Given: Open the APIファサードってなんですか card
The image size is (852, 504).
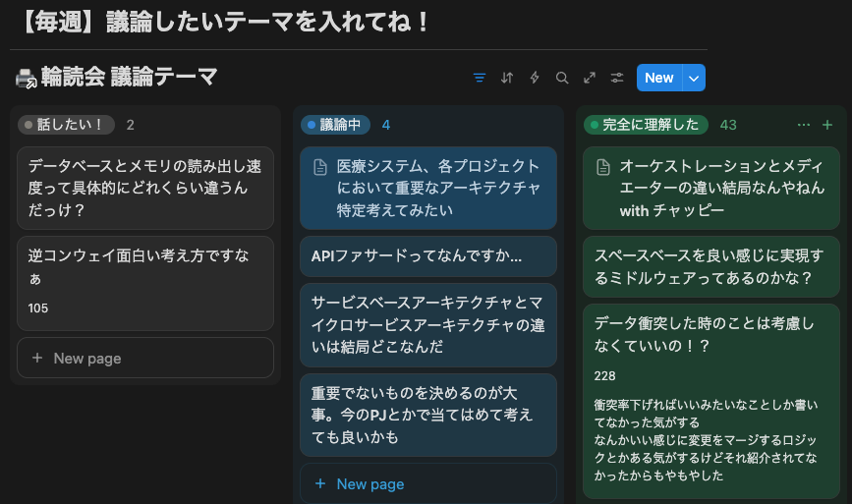Looking at the screenshot, I should coord(428,256).
